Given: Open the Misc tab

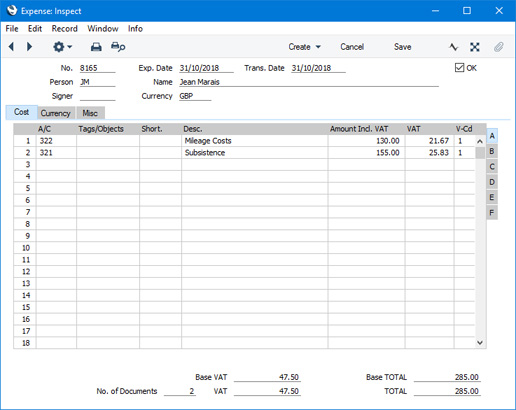Looking at the screenshot, I should point(90,113).
